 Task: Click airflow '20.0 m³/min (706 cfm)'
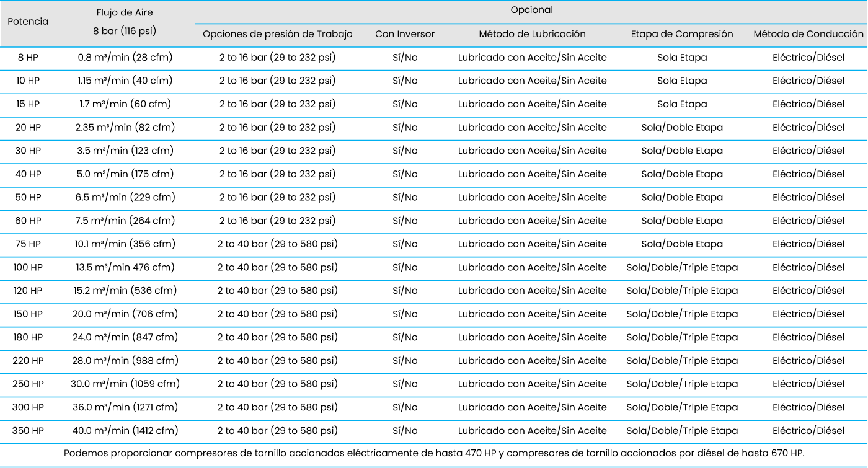tap(125, 314)
